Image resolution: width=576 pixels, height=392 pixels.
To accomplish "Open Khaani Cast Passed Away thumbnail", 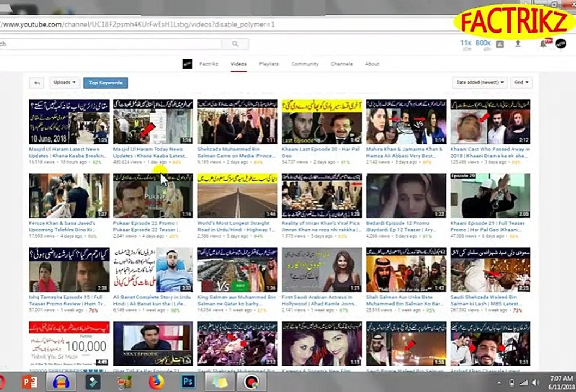I will pyautogui.click(x=490, y=121).
